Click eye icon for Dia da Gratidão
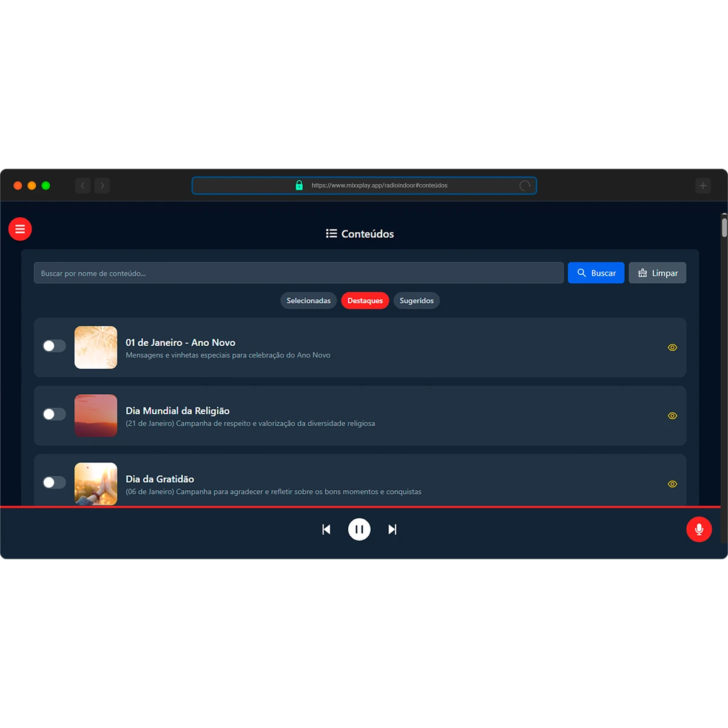 pos(672,484)
